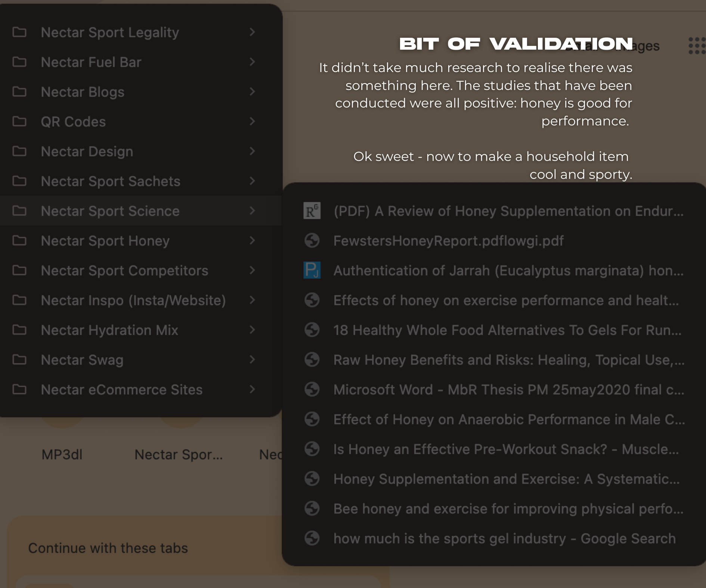
Task: Open the Nectar Design bookmark folder
Action: pyautogui.click(x=87, y=152)
